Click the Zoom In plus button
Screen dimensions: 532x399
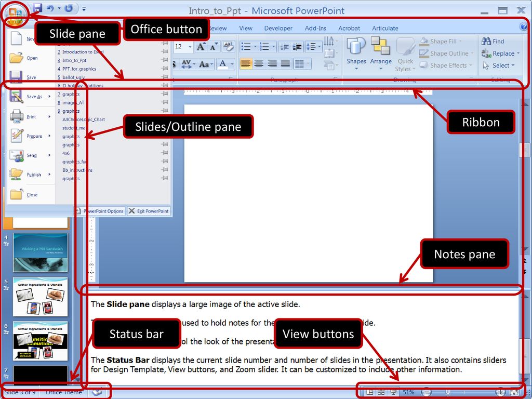(x=501, y=392)
